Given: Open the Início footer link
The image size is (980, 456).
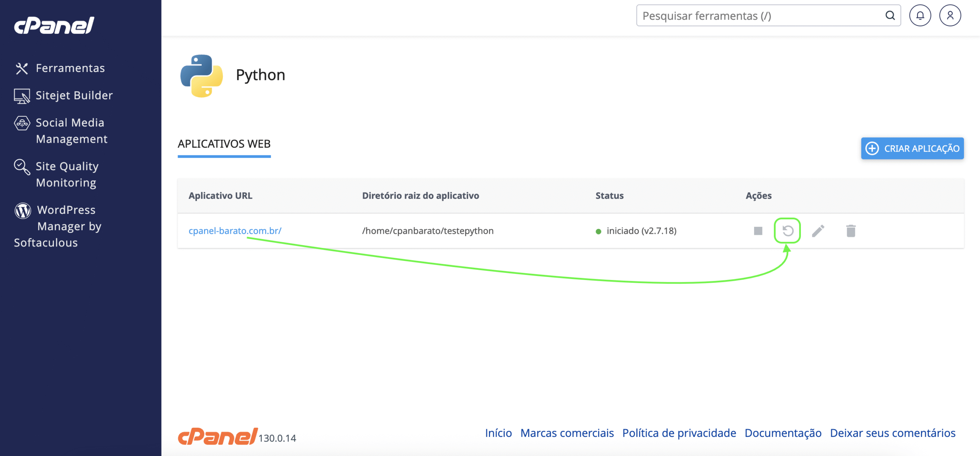Looking at the screenshot, I should pyautogui.click(x=498, y=433).
